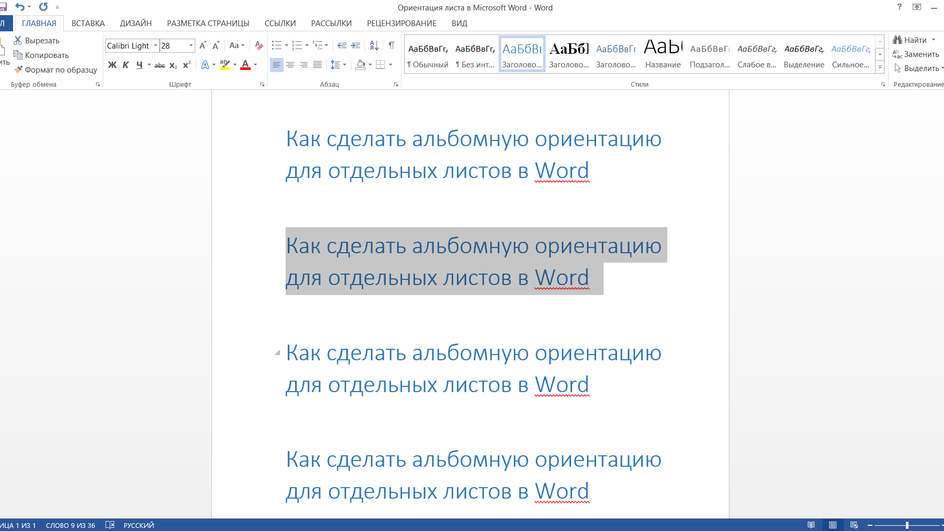Open the РАЗМЕТКА СТРАНИЦЫ tab
The width and height of the screenshot is (944, 531).
(208, 23)
